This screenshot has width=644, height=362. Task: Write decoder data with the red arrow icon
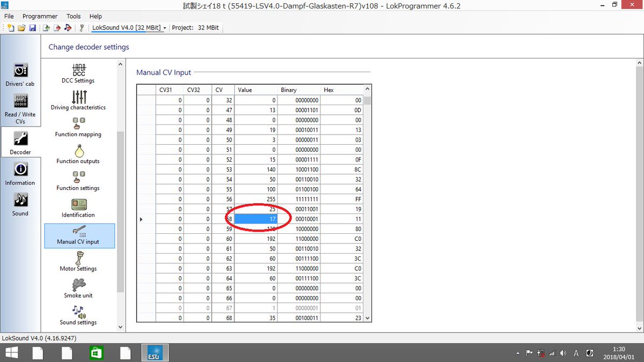point(57,28)
